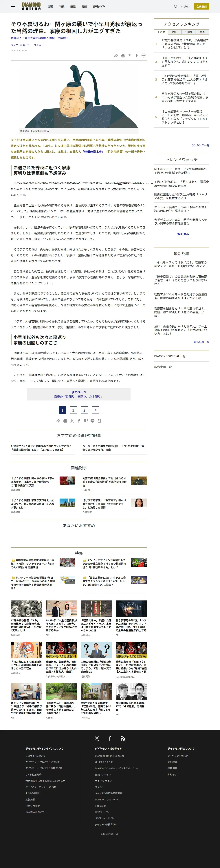Click 次のページ banner link
This screenshot has height=868, width=220.
pos(79,394)
